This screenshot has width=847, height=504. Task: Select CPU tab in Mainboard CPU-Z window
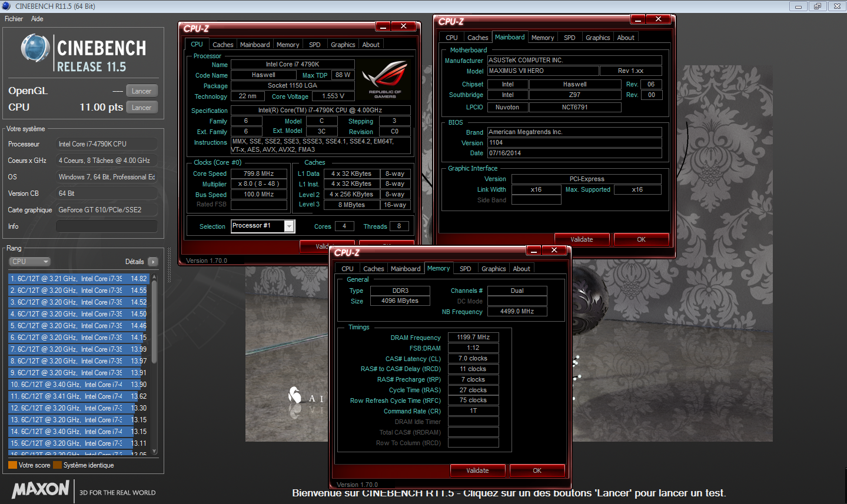[451, 38]
